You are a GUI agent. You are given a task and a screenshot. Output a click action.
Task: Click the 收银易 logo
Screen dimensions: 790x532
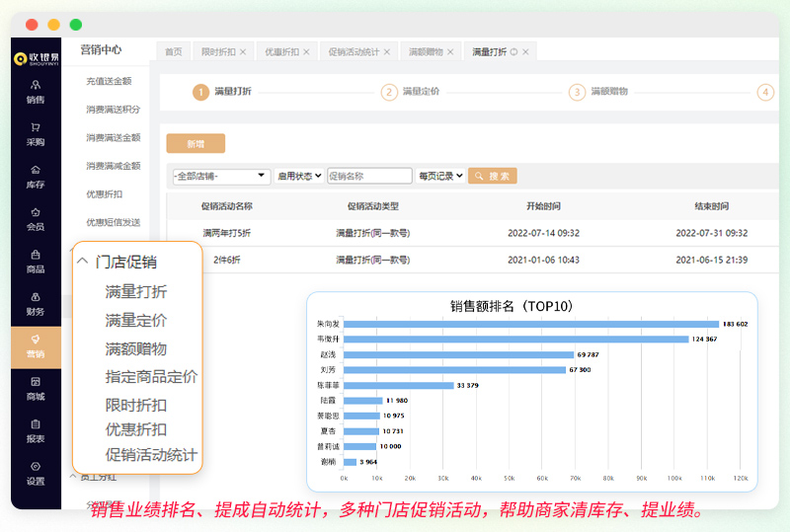(36, 59)
